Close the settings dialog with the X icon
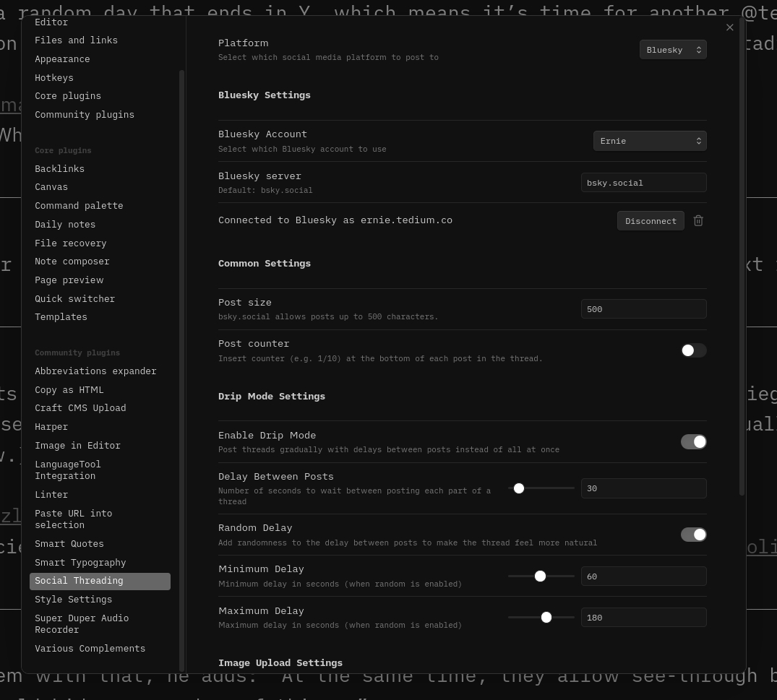The image size is (777, 700). (729, 27)
